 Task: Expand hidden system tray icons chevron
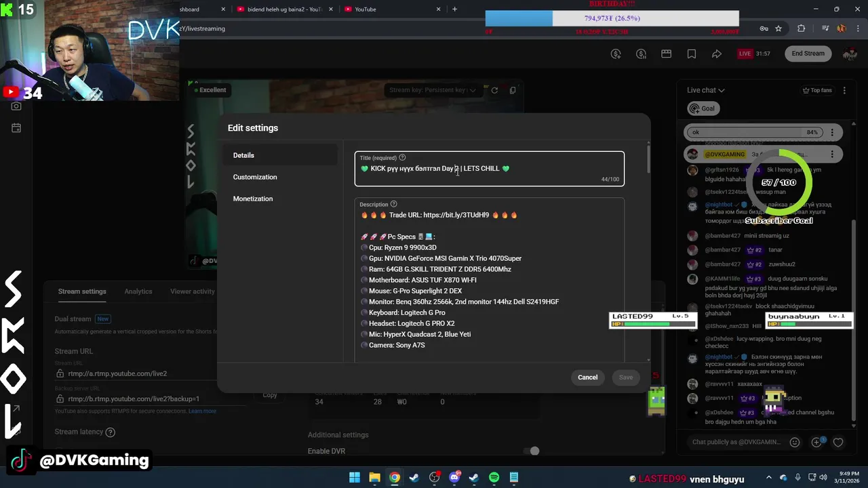click(770, 478)
